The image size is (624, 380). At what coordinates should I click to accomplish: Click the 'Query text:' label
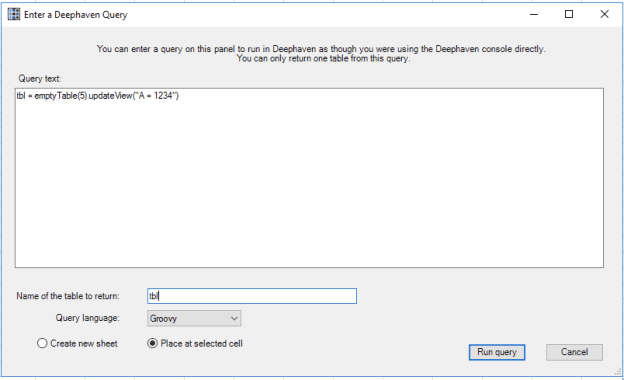tap(39, 78)
